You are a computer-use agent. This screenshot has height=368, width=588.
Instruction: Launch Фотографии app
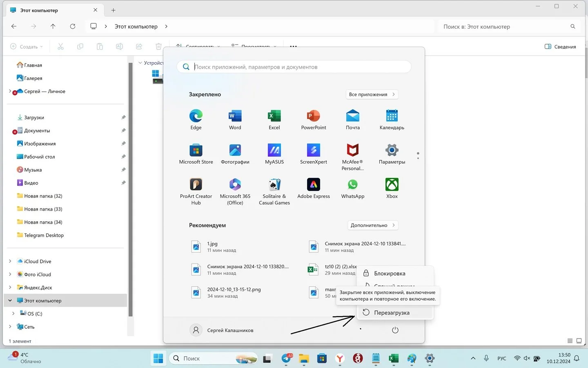[x=235, y=154]
